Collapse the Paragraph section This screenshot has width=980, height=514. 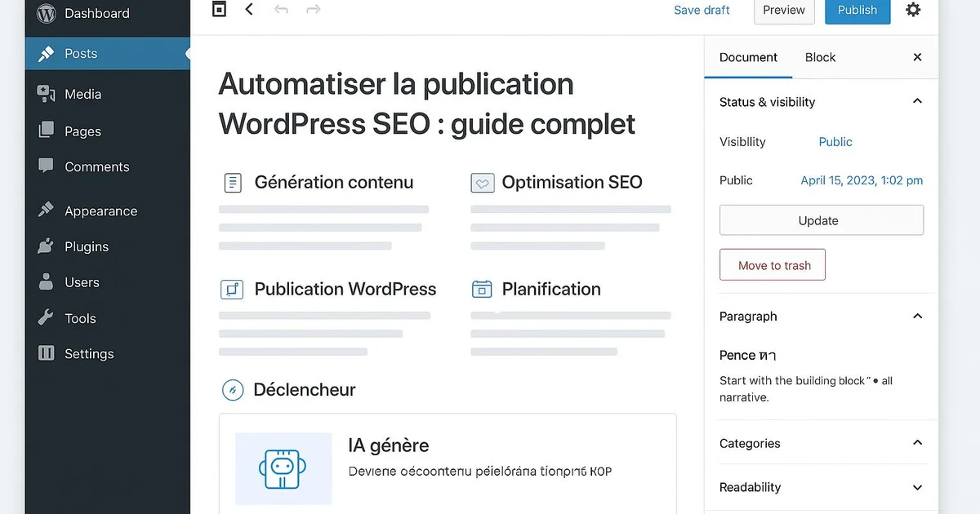coord(917,316)
